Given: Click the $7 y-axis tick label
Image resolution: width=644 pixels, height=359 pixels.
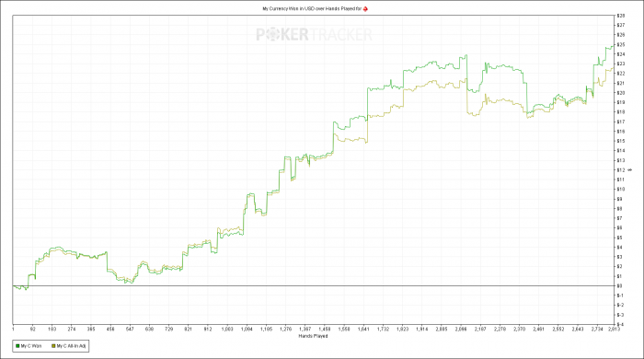Looking at the screenshot, I should (620, 218).
